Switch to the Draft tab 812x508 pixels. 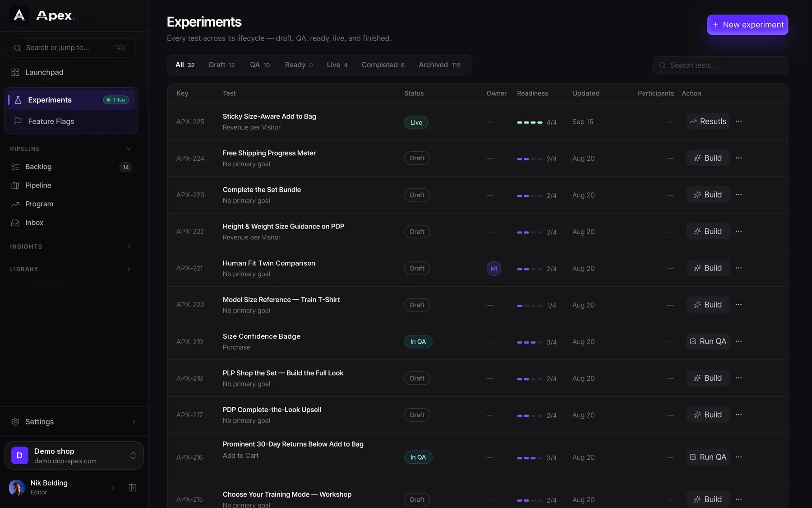221,65
